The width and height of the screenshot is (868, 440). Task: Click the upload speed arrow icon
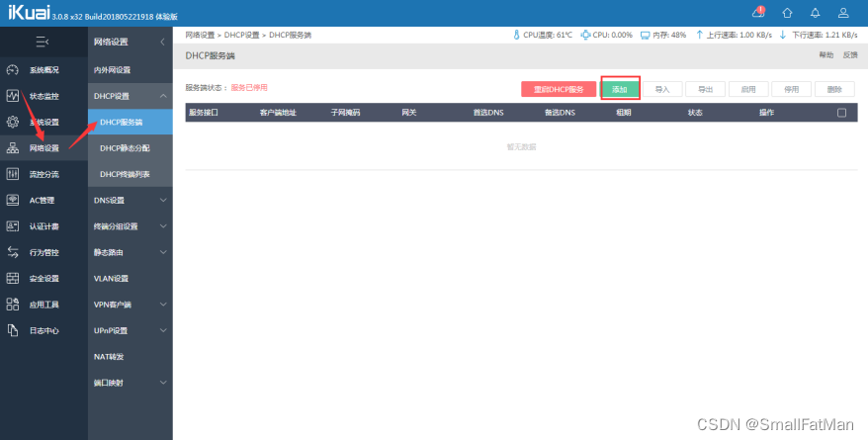click(700, 35)
